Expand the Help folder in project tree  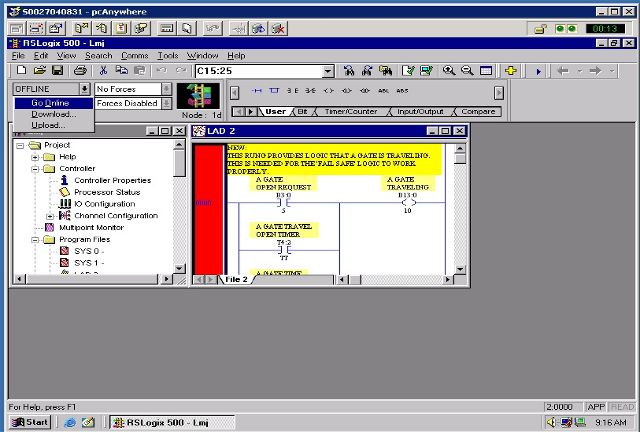tap(35, 157)
